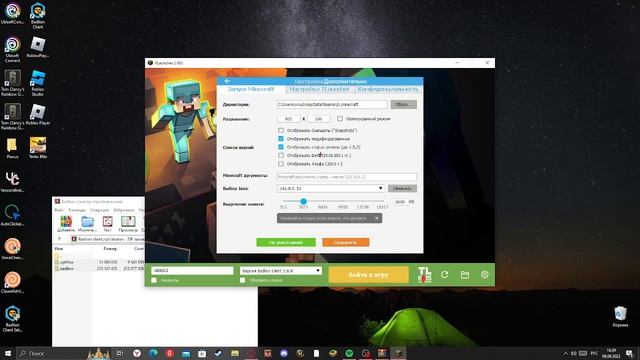
Task: Toggle the Accounts checkbox under username
Action: 154,280
